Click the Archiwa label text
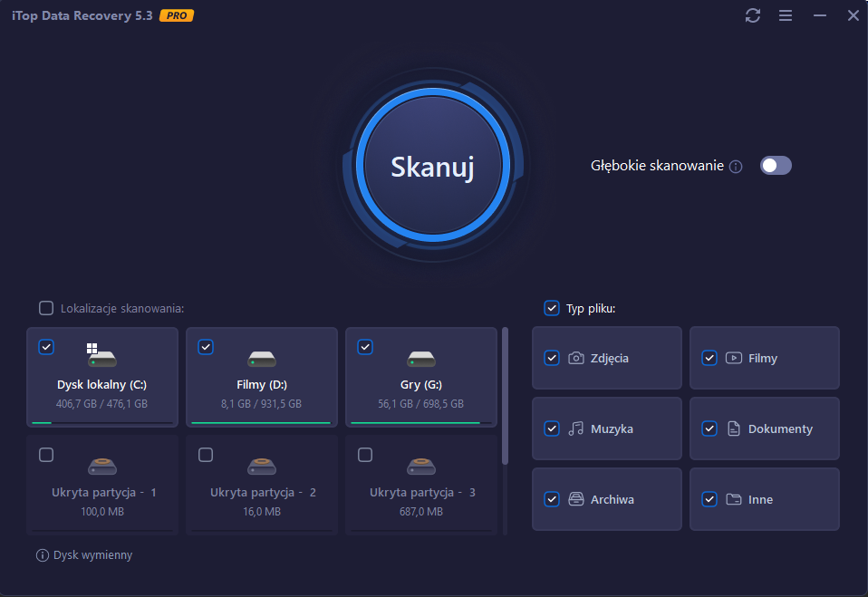This screenshot has width=868, height=597. click(x=612, y=500)
